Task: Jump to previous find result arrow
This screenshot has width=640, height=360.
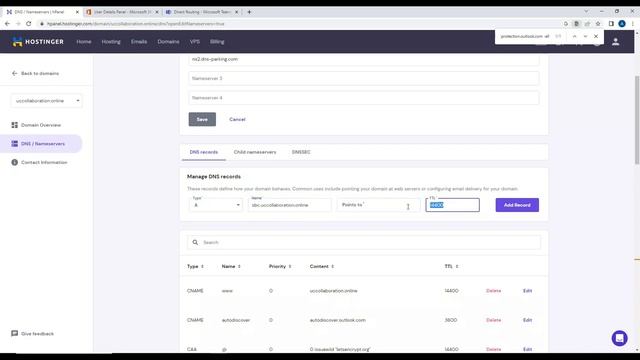Action: tap(574, 36)
